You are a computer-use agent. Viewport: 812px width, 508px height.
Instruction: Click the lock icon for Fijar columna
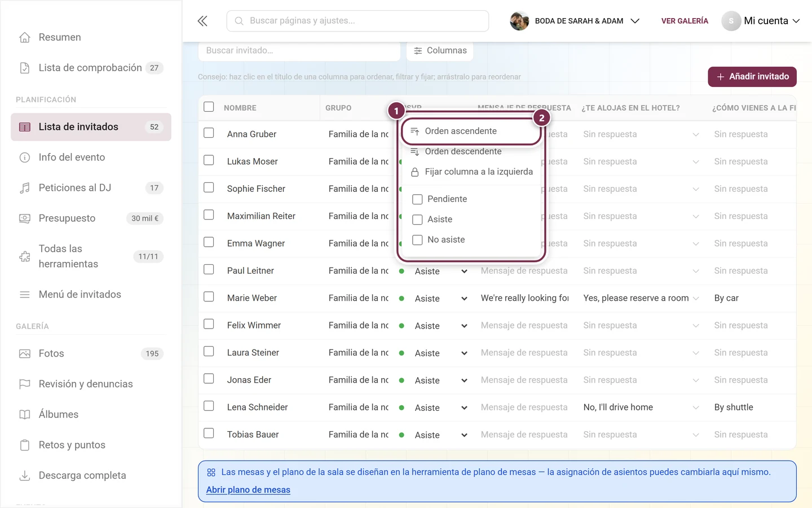[x=415, y=172]
